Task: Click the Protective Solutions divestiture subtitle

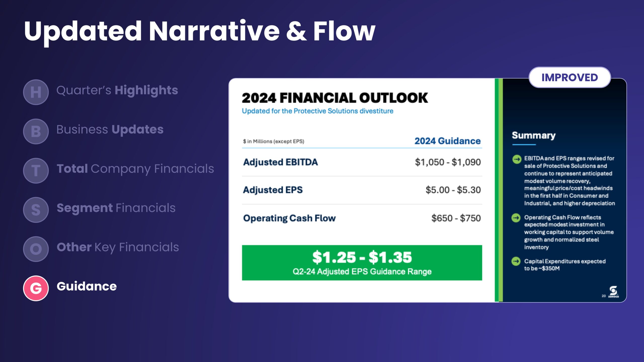Action: pyautogui.click(x=317, y=111)
